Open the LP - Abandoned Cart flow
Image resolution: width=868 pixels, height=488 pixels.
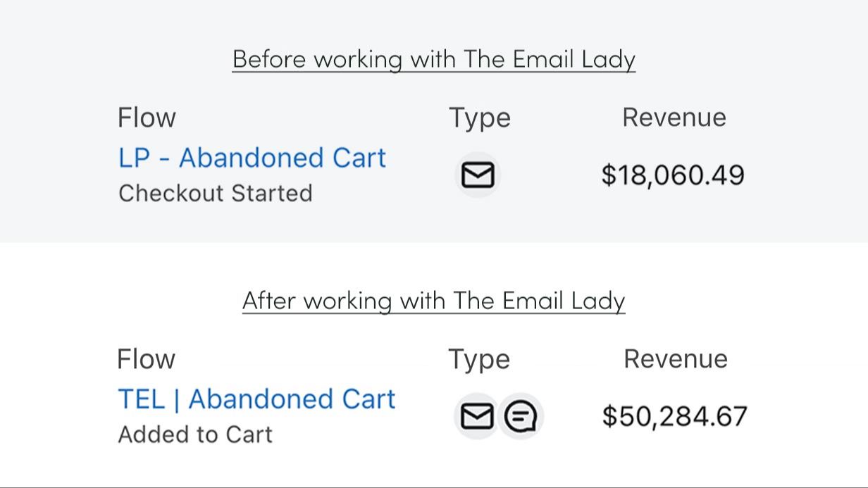[252, 158]
